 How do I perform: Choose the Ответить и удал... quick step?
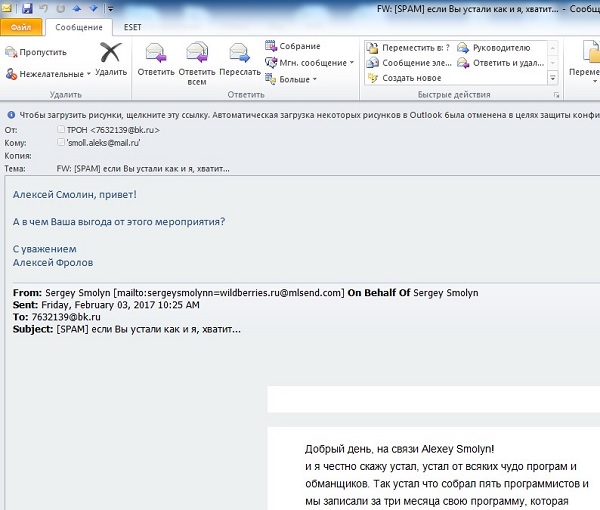[501, 63]
